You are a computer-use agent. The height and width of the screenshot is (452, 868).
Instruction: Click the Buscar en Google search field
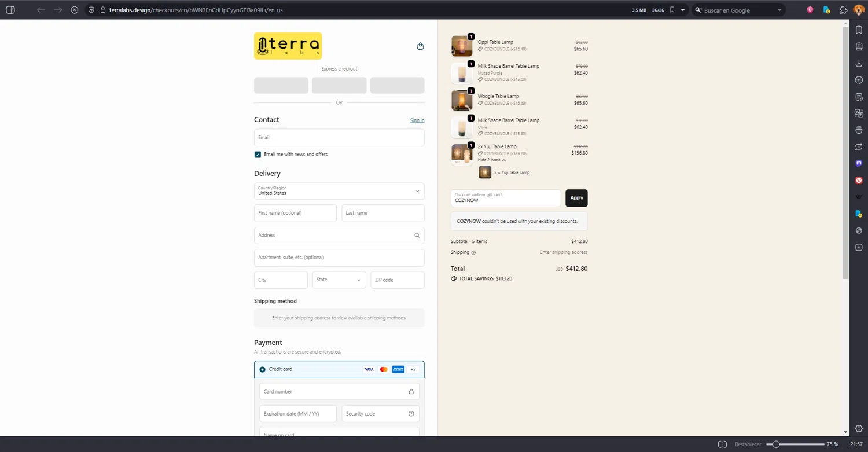click(x=738, y=10)
